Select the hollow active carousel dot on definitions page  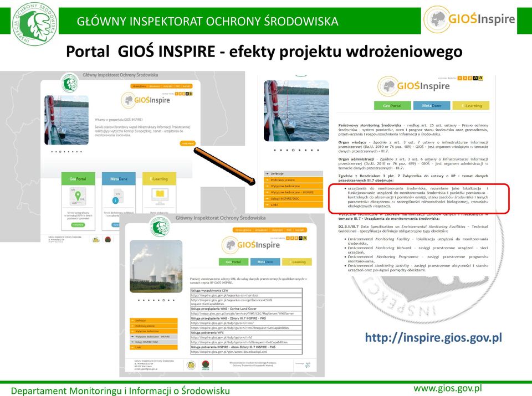click(x=293, y=150)
